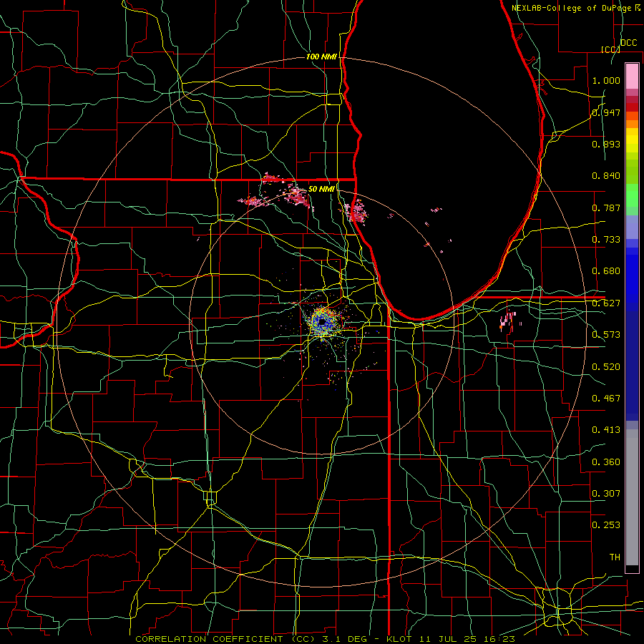Select the 0.573 scale value
Viewport: 644px width, 644px height.
point(606,335)
